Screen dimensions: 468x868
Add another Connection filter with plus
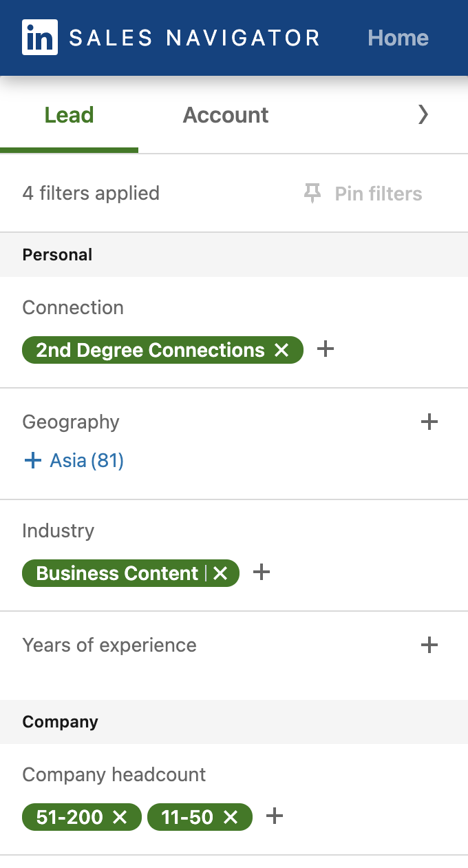tap(326, 349)
